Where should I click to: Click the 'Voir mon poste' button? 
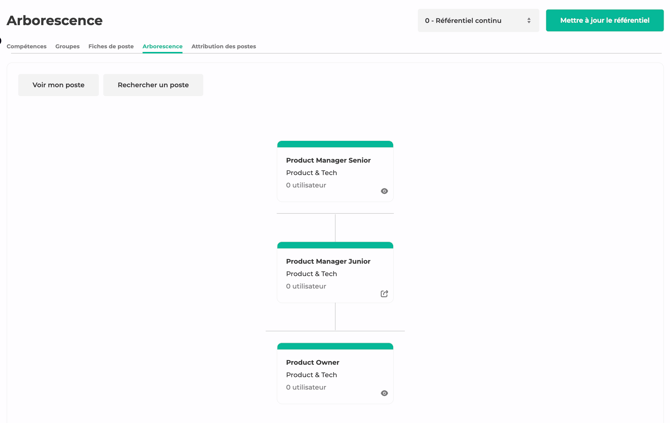click(x=58, y=85)
